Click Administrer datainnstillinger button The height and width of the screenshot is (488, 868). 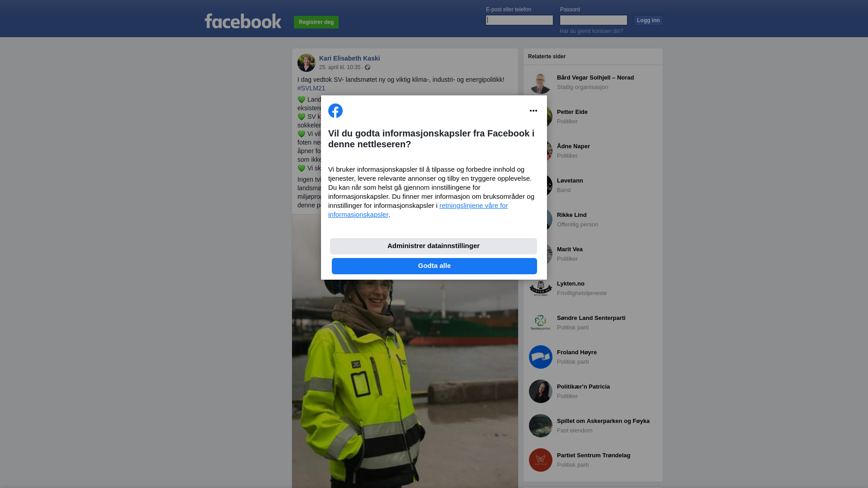click(434, 246)
